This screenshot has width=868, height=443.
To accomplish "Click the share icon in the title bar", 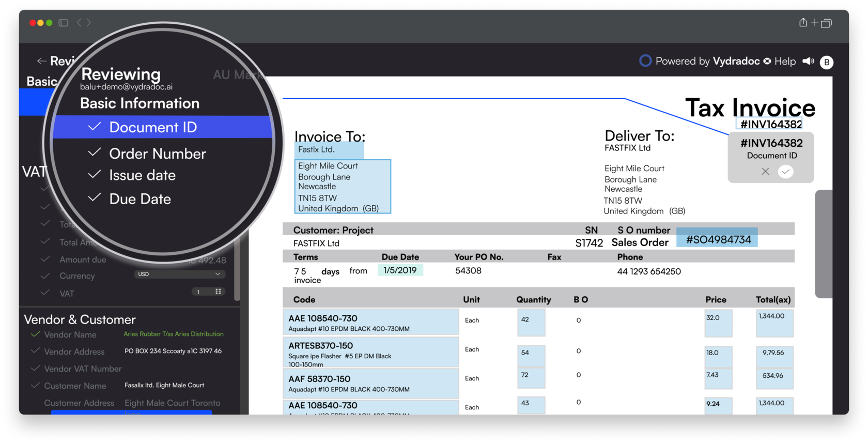I will point(803,22).
